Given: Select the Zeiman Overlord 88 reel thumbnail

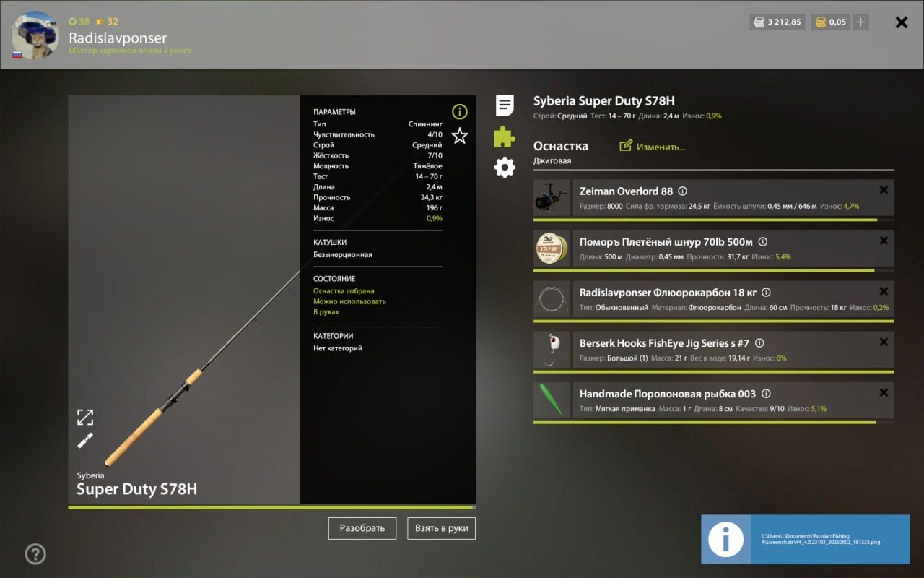Looking at the screenshot, I should pos(552,198).
